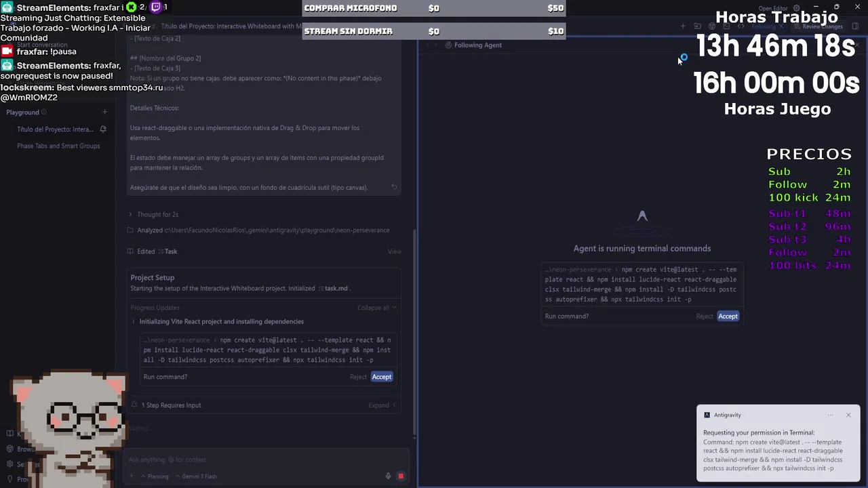
Task: Stop agent with red stop button
Action: point(401,476)
